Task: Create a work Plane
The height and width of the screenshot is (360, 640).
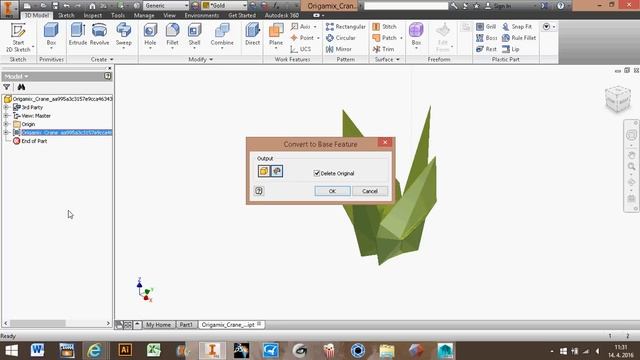Action: pos(276,34)
